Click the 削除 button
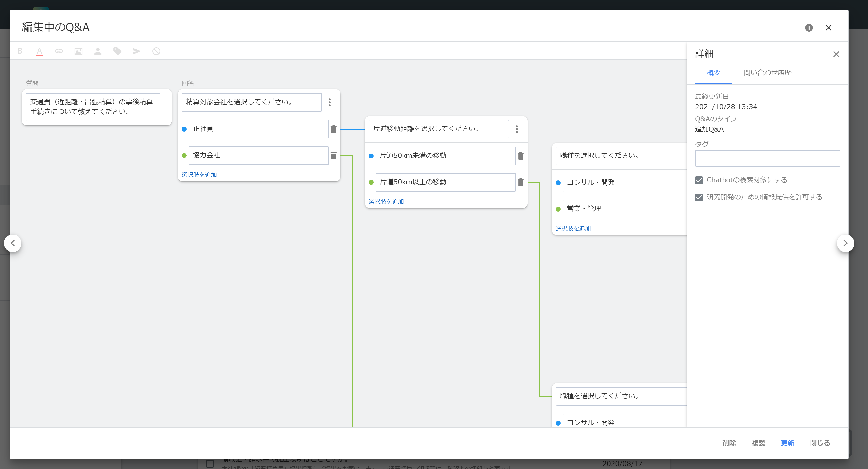 pos(729,443)
